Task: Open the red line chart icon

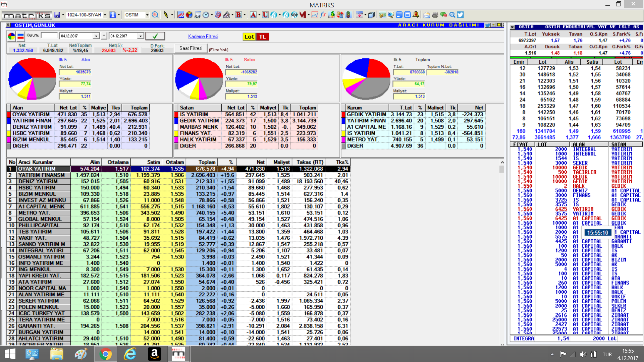Action: pyautogui.click(x=181, y=15)
